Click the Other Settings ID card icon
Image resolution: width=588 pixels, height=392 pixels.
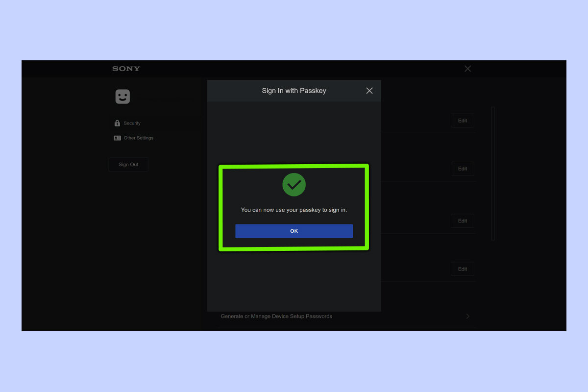pyautogui.click(x=117, y=138)
